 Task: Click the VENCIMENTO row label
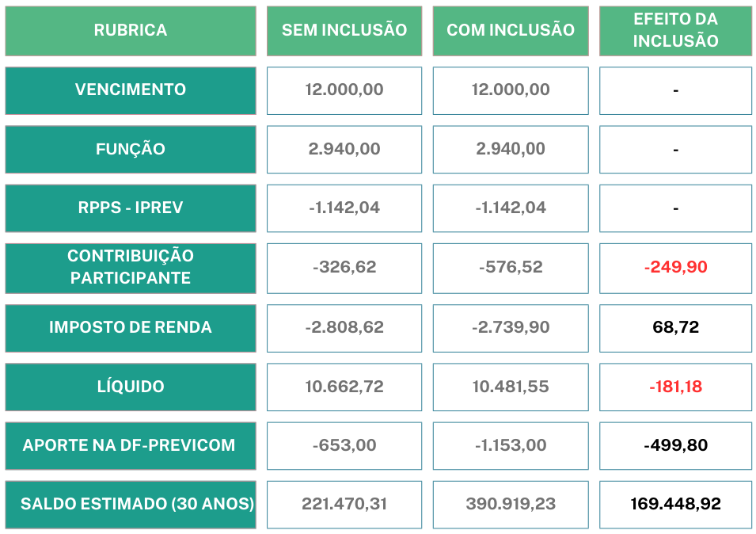131,90
